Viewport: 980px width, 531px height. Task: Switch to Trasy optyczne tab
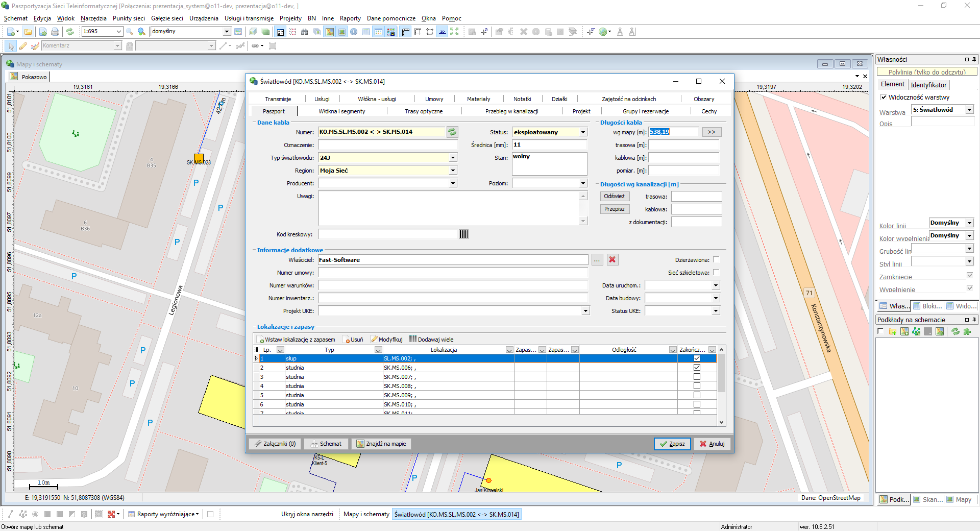[424, 111]
